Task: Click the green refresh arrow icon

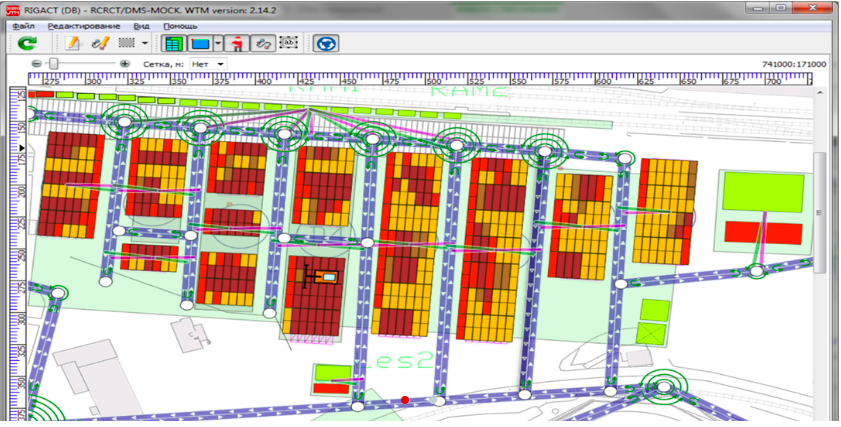Action: (27, 44)
